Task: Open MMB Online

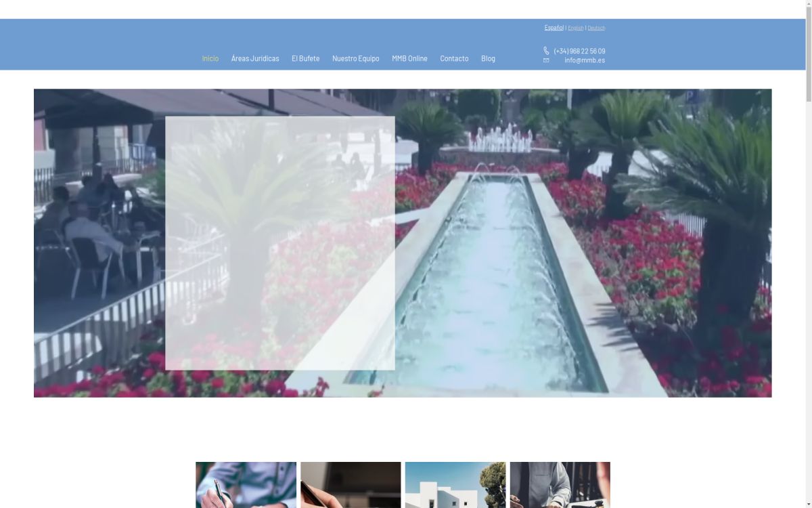Action: click(x=409, y=58)
